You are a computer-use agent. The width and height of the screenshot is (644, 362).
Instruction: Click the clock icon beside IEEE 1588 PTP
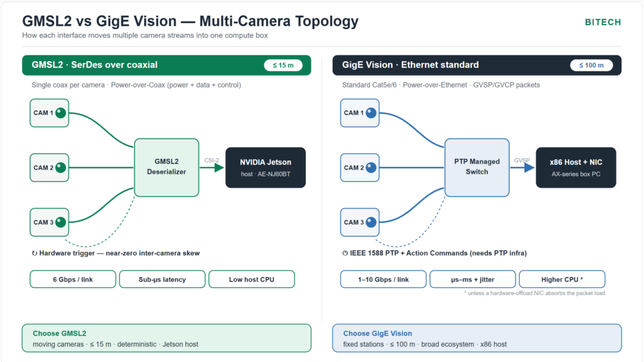[345, 253]
